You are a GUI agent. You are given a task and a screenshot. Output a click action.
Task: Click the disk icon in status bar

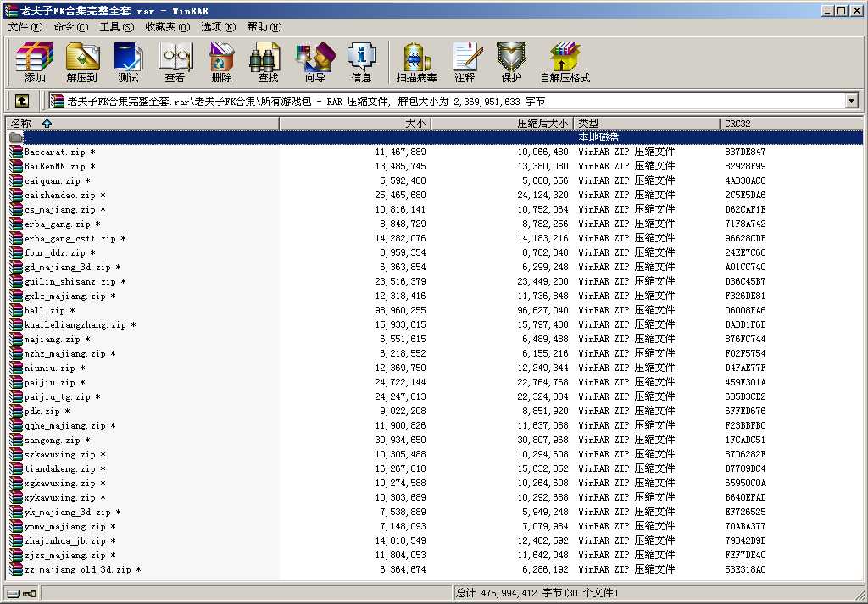(x=14, y=594)
